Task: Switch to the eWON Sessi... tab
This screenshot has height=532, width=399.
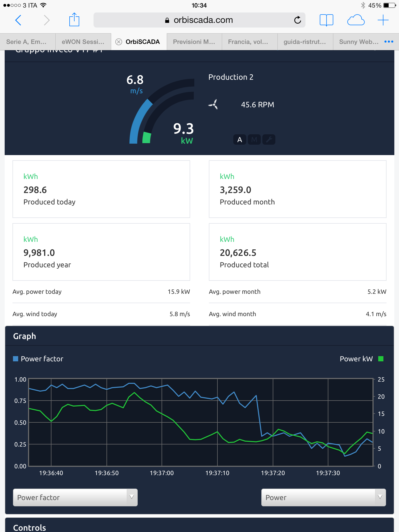Action: pos(83,42)
